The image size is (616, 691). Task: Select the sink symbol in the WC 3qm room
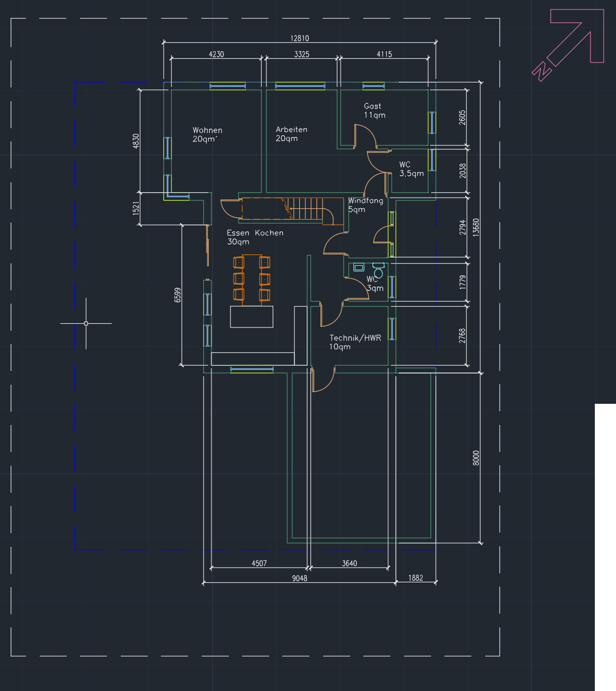(359, 268)
